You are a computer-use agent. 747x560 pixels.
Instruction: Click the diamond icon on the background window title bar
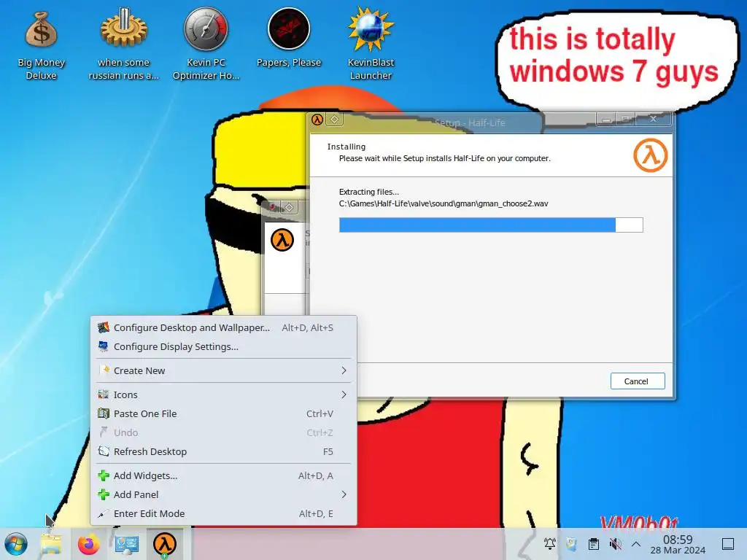click(289, 207)
